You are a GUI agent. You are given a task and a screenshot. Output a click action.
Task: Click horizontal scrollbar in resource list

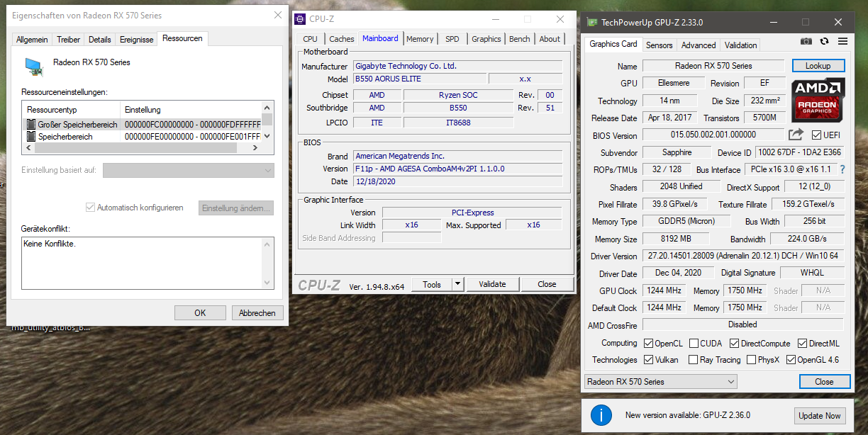click(x=141, y=148)
